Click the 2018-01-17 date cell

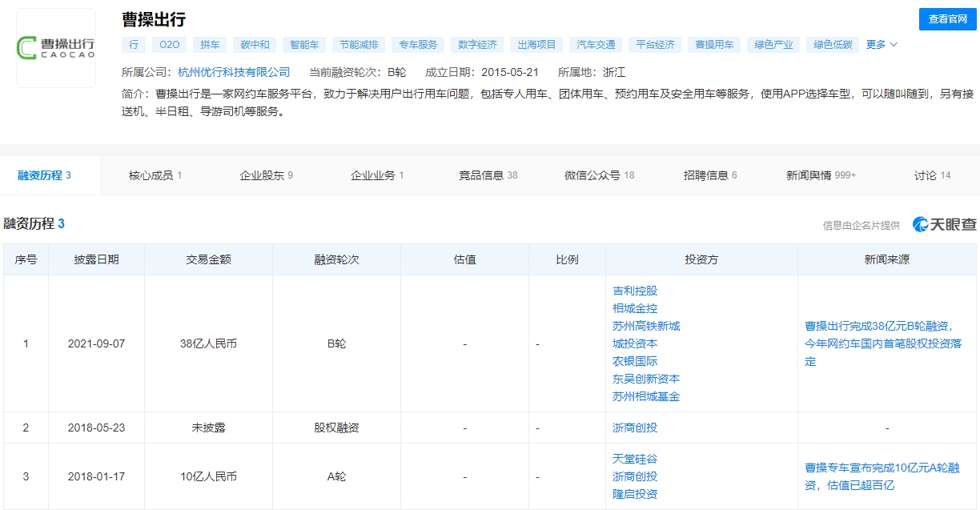tap(96, 476)
